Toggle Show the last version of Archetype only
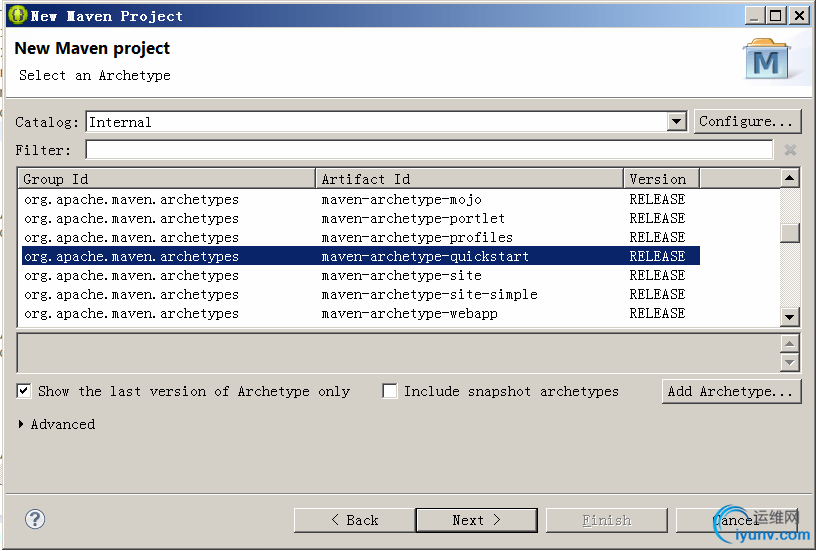This screenshot has width=816, height=551. coord(24,391)
